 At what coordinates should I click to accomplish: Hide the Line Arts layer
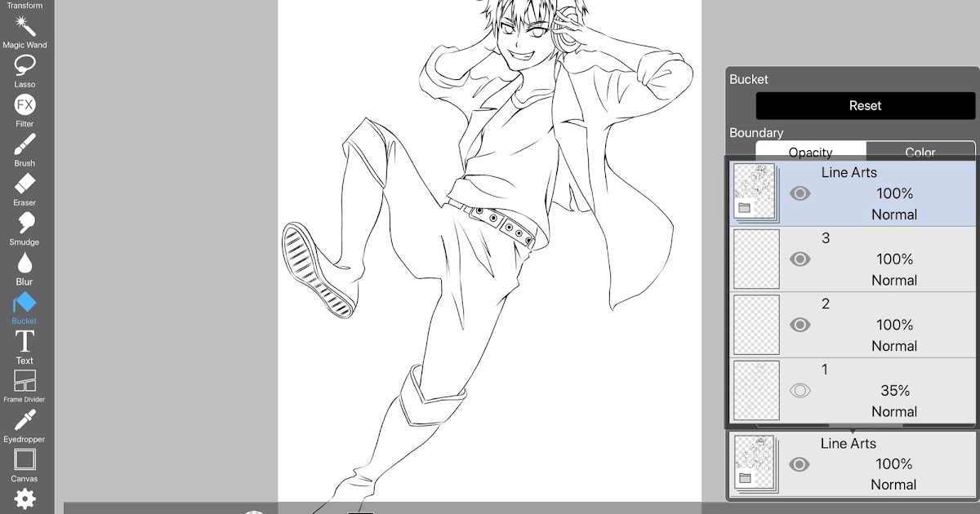(x=800, y=193)
